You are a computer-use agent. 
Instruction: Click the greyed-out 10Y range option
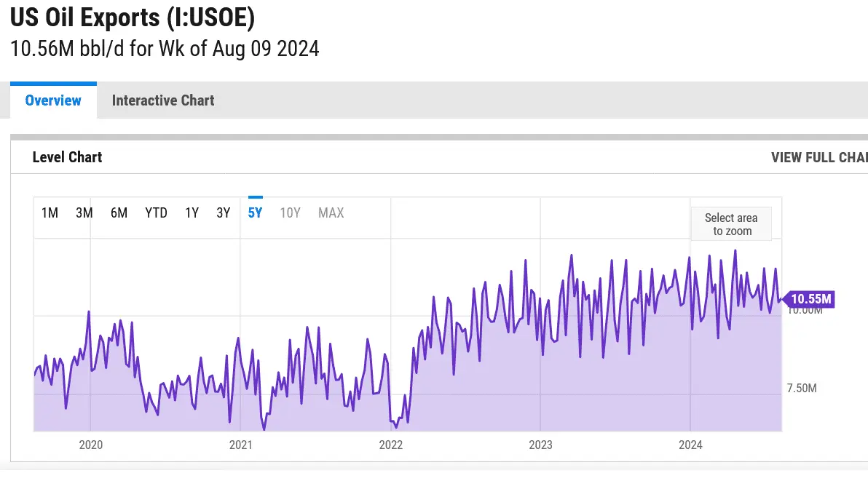(291, 213)
